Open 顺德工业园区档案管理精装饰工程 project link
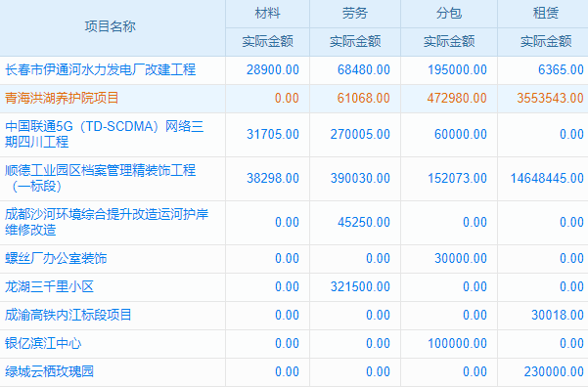Viewport: 588px width, 387px height. [x=100, y=178]
